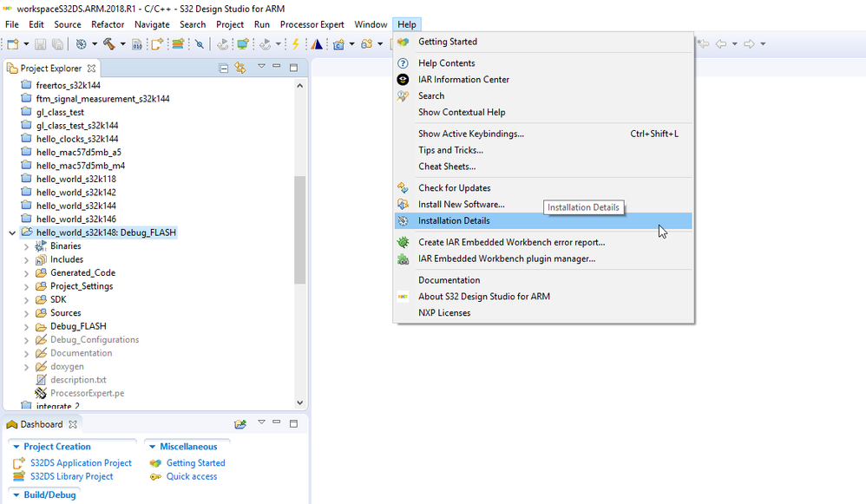
Task: Close the Project Explorer tab
Action: coord(92,69)
